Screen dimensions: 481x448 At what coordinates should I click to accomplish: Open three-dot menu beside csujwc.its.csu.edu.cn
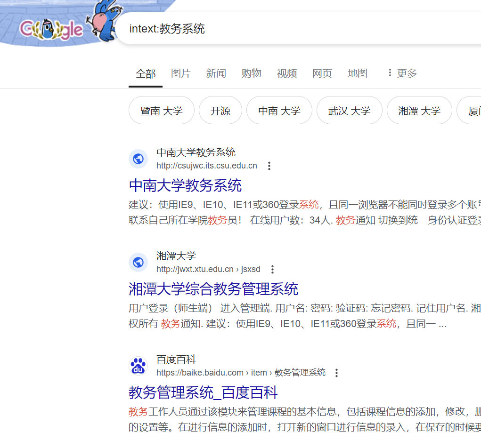point(269,166)
